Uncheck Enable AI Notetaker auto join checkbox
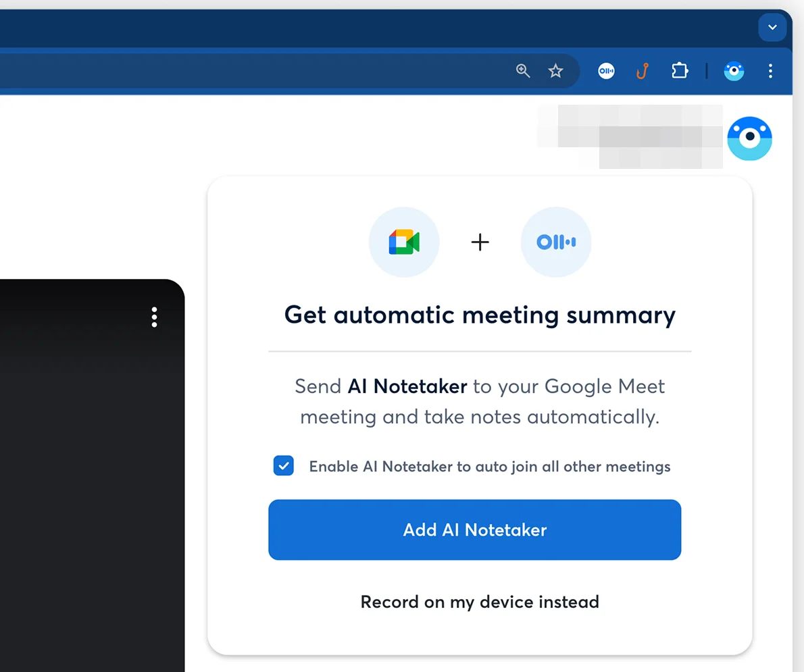The height and width of the screenshot is (672, 804). tap(284, 466)
